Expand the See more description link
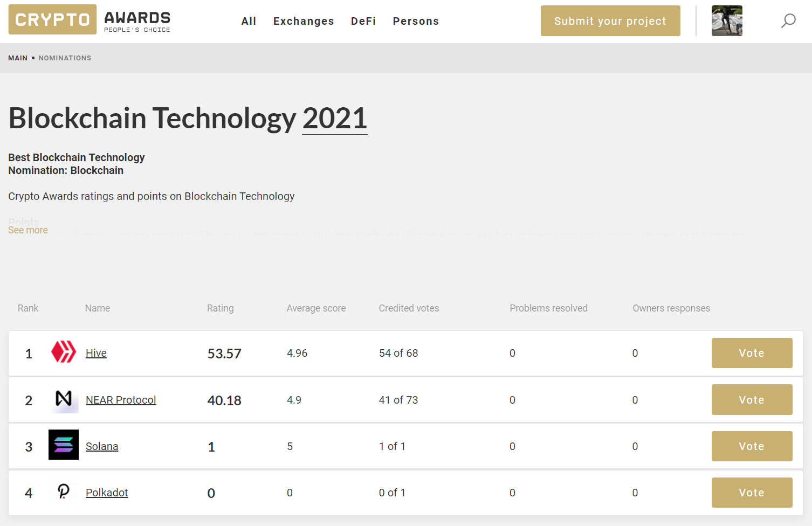Image resolution: width=812 pixels, height=526 pixels. (28, 230)
